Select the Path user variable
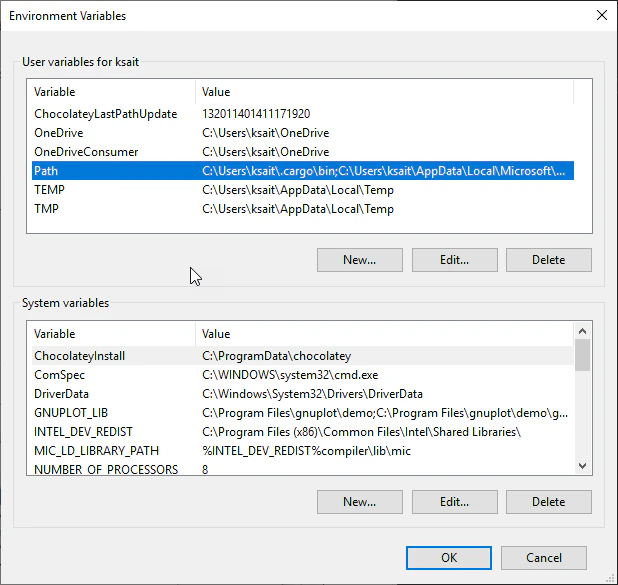 tap(303, 171)
